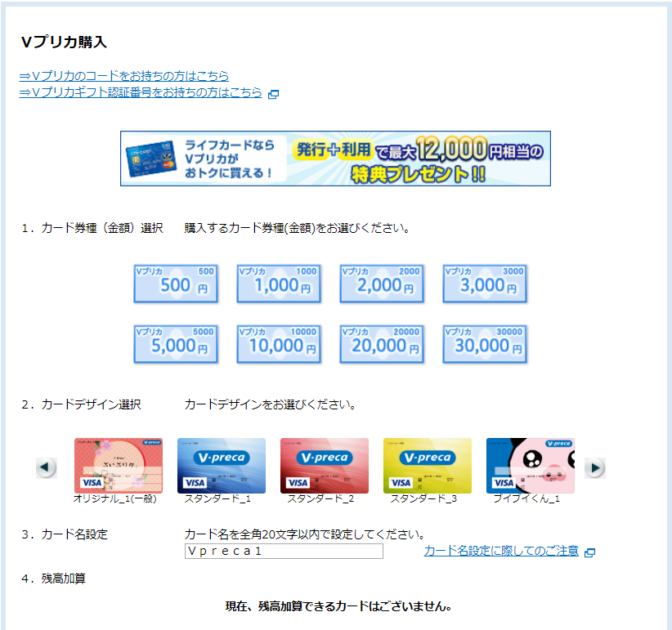Choose the 30,000 yen card denomination
Viewport: 672px width, 630px height.
[x=485, y=344]
